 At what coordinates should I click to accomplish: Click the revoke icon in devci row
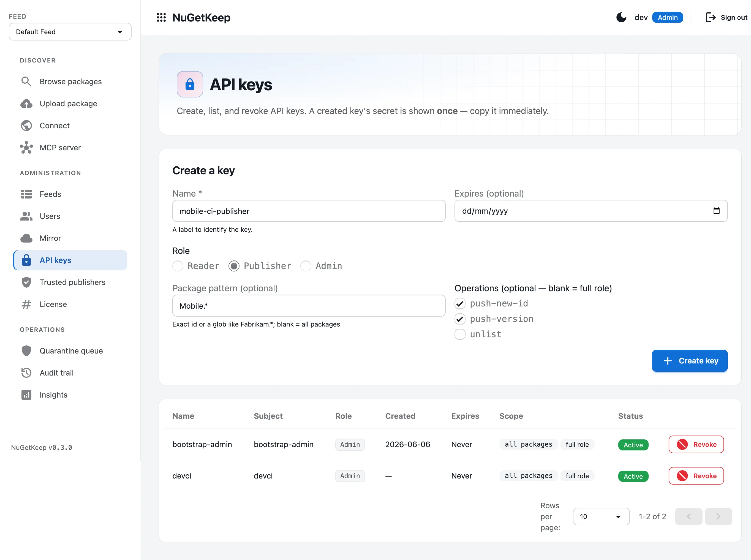[682, 475]
